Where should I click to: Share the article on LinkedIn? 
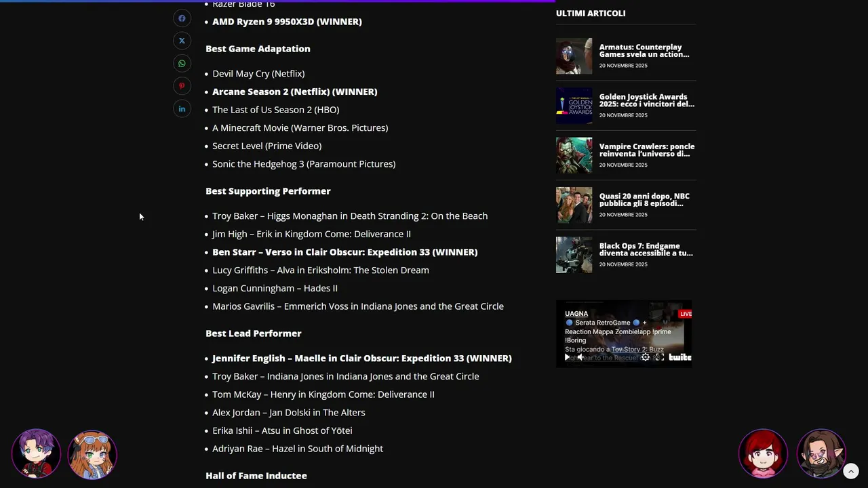(182, 108)
